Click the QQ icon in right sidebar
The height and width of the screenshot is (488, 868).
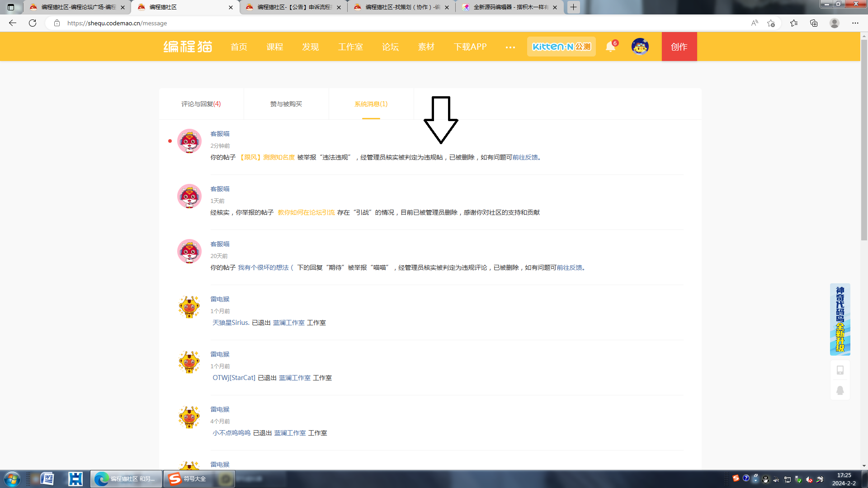pos(840,390)
